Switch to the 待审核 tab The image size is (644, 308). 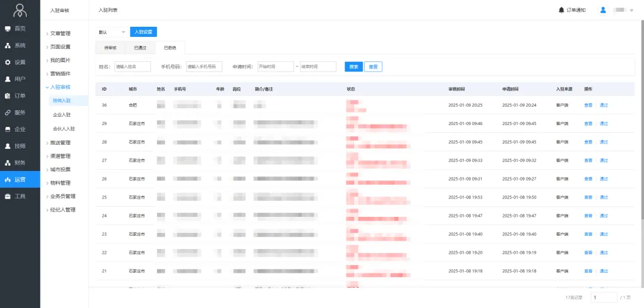(110, 48)
